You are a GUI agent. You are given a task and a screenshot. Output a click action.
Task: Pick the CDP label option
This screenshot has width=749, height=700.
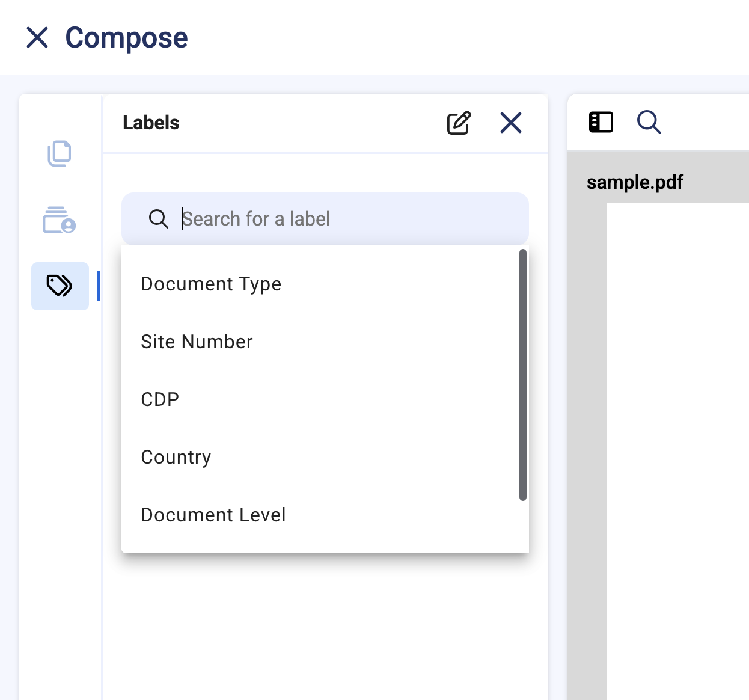pos(160,399)
